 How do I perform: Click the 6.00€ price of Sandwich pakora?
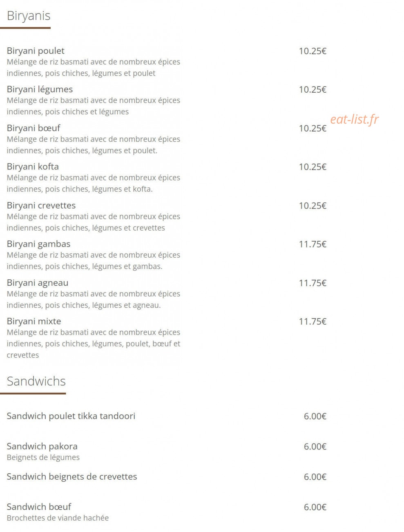click(x=315, y=447)
